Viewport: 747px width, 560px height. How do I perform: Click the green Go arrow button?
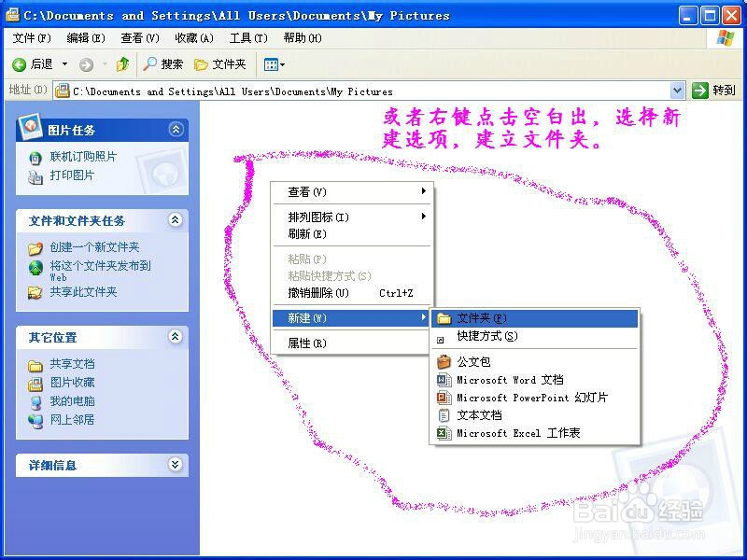(699, 90)
